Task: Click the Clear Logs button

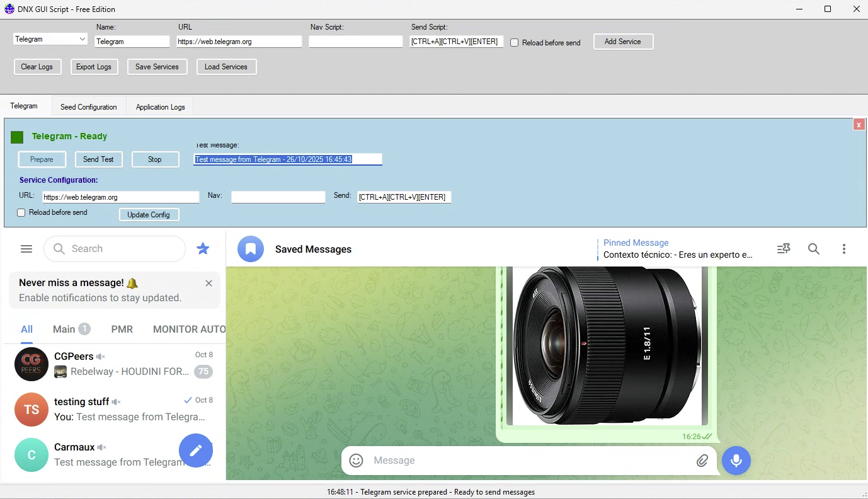Action: pyautogui.click(x=37, y=67)
